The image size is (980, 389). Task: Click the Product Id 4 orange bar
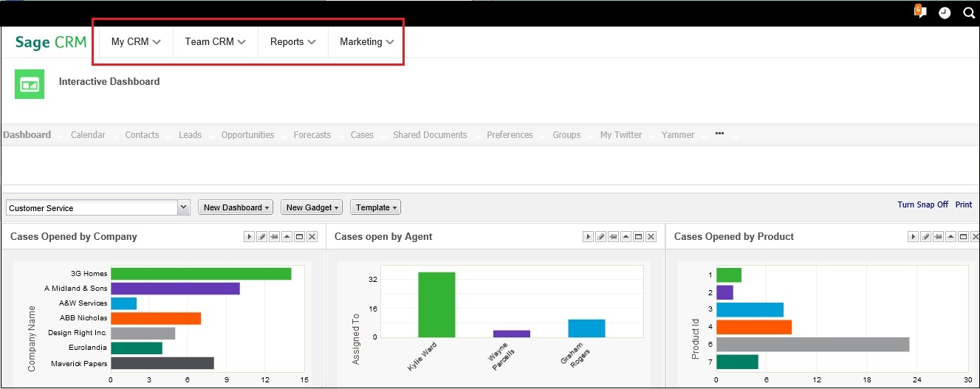754,326
